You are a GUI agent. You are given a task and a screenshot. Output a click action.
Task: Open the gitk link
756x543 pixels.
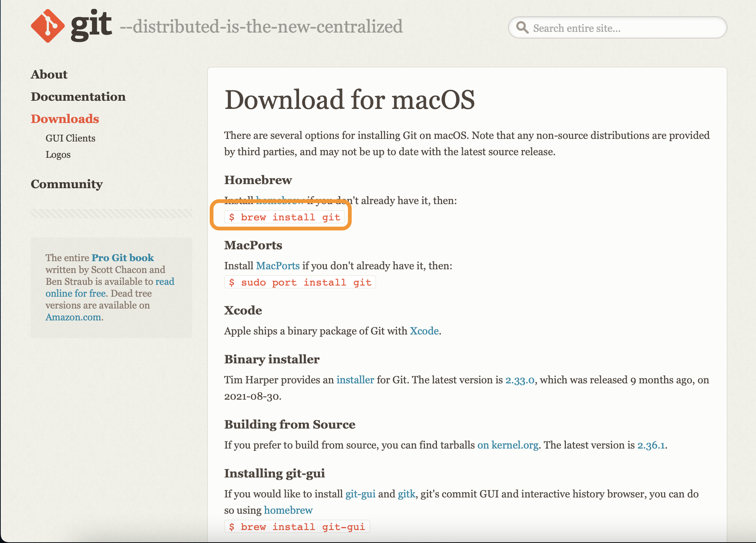[x=406, y=494]
